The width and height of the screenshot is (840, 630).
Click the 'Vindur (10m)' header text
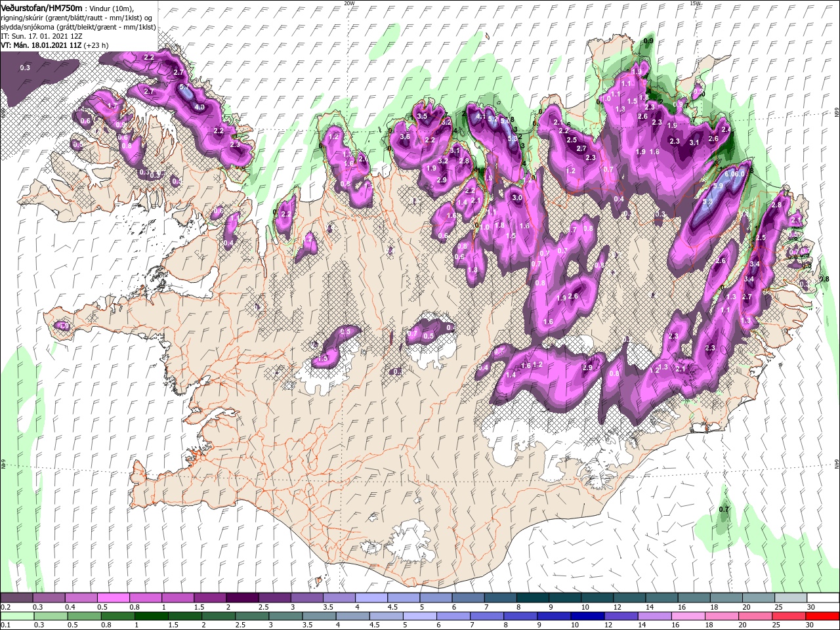click(111, 8)
